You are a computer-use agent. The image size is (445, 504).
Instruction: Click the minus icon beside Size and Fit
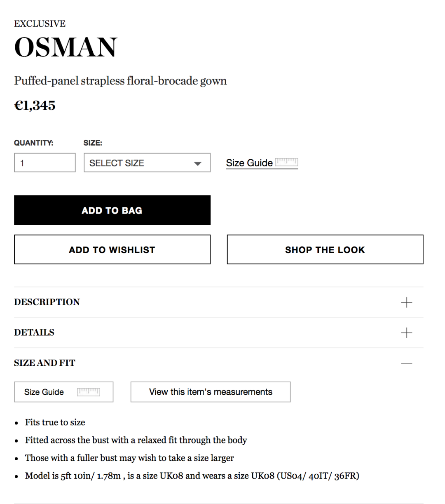pyautogui.click(x=406, y=363)
